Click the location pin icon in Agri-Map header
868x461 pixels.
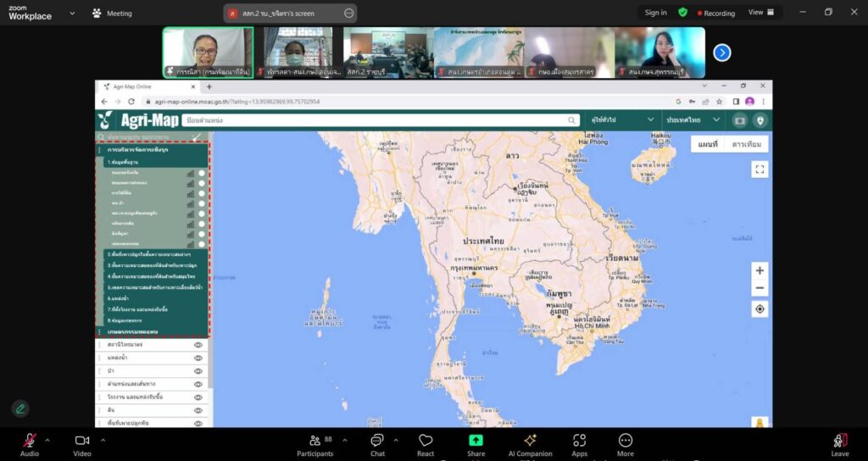point(759,120)
